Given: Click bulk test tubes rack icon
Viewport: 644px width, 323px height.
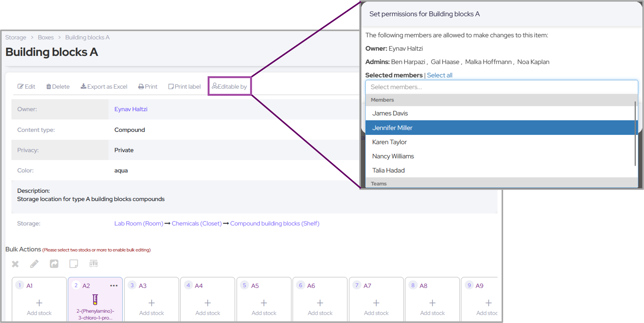Looking at the screenshot, I should [93, 263].
